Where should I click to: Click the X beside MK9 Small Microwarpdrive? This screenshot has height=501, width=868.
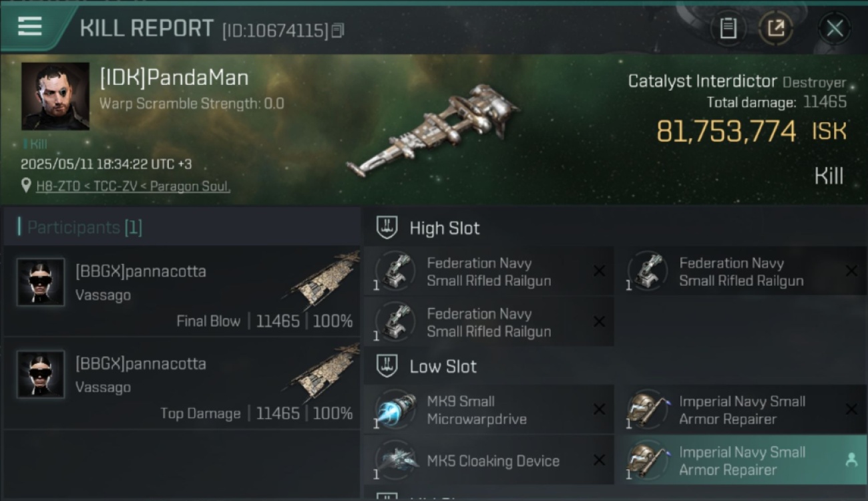(x=600, y=409)
